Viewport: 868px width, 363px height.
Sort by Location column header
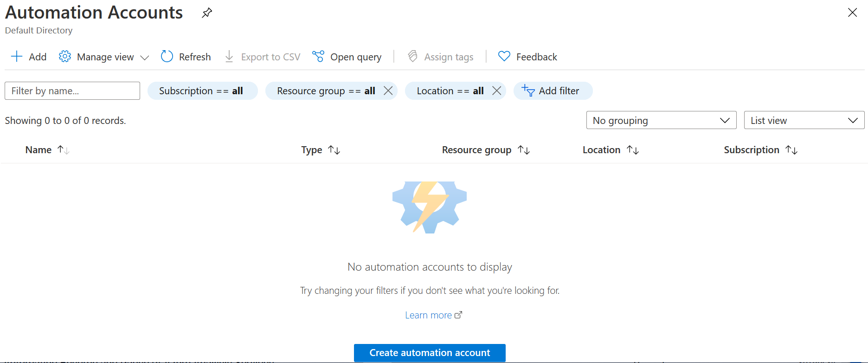(601, 150)
